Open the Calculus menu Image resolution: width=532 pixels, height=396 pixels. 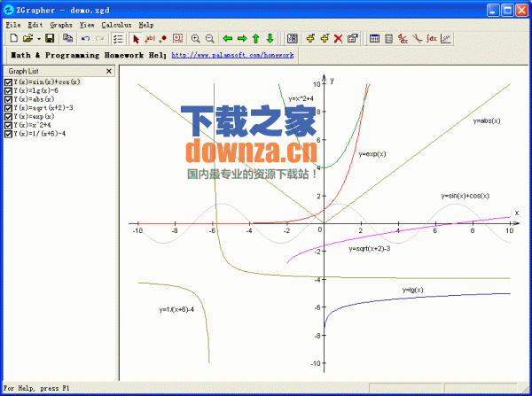point(116,25)
